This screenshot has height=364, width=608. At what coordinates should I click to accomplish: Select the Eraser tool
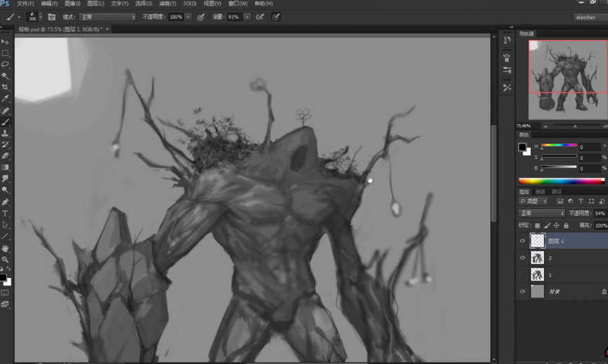[5, 156]
